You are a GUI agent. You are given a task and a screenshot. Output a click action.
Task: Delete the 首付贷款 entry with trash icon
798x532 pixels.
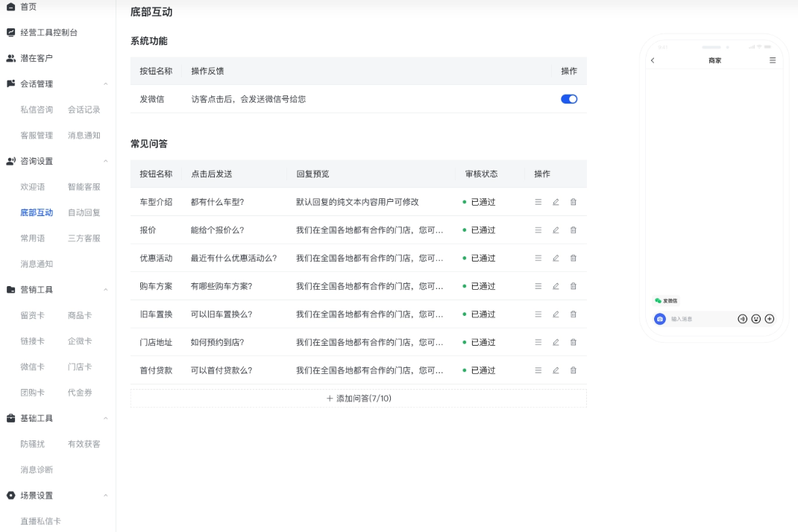point(573,370)
